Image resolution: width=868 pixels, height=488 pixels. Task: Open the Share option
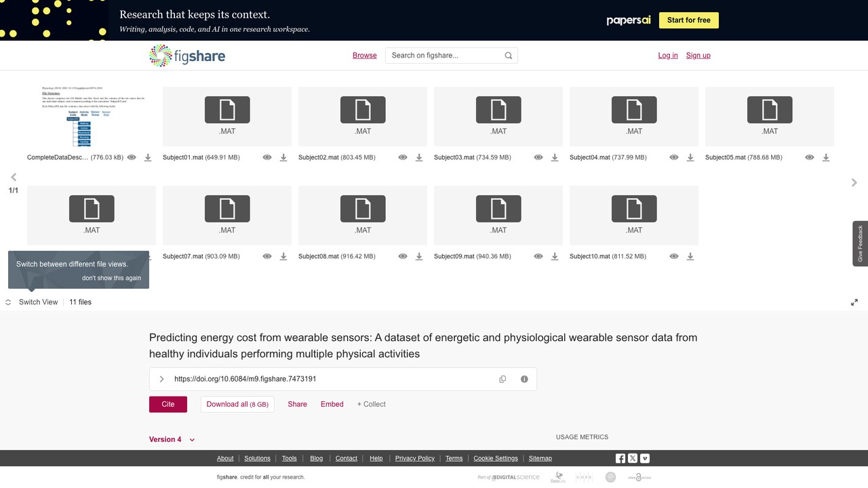297,404
